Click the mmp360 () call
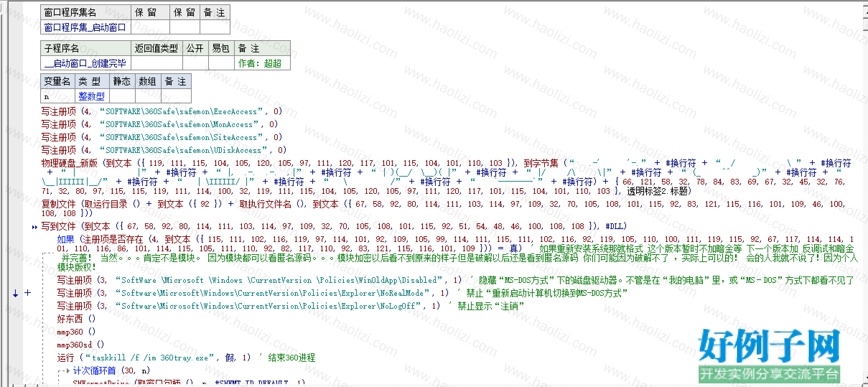Screen dimensions: 868x387 (x=76, y=332)
